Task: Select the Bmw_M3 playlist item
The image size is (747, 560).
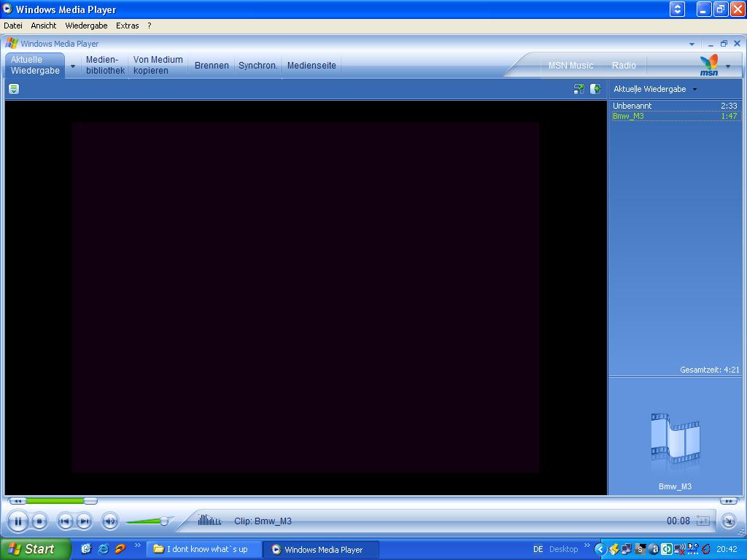Action: 675,116
